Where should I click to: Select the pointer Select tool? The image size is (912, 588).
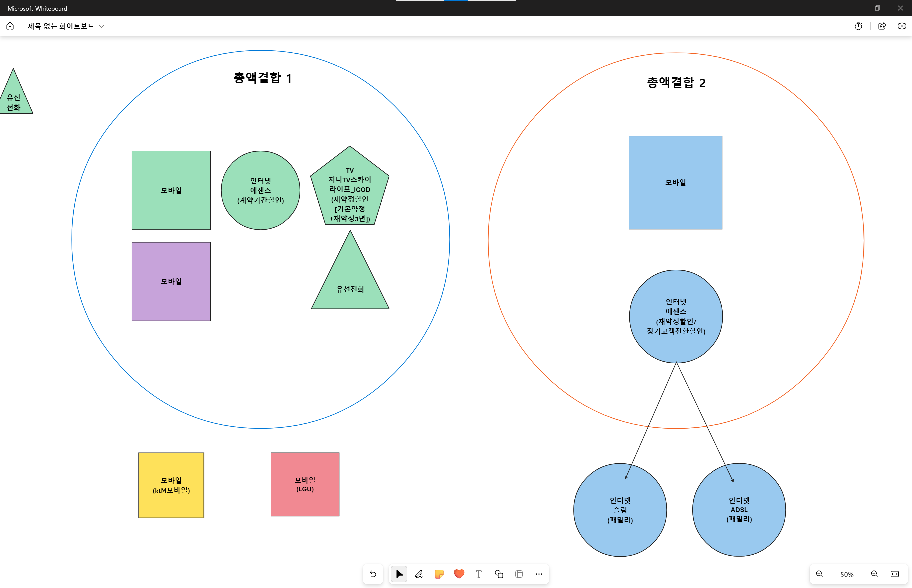[399, 574]
